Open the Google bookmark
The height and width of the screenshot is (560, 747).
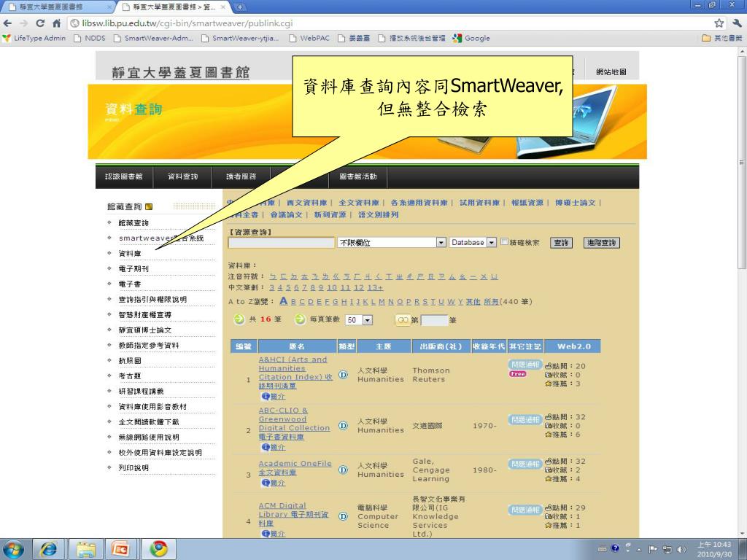click(x=472, y=38)
